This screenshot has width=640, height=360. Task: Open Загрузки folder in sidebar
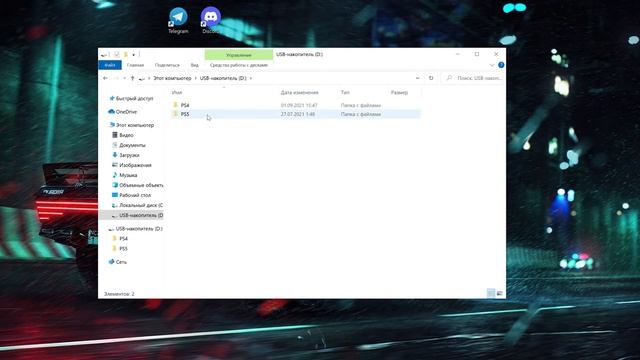pyautogui.click(x=126, y=155)
